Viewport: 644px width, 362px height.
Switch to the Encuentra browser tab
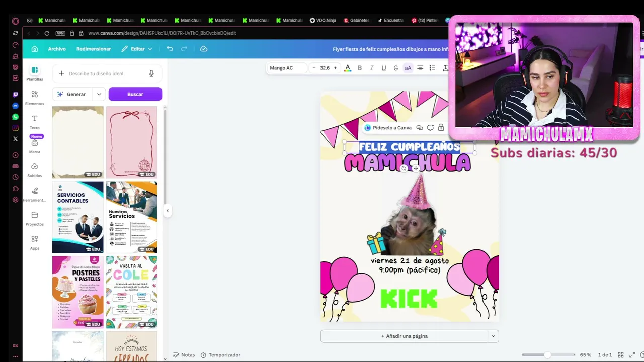pos(390,20)
